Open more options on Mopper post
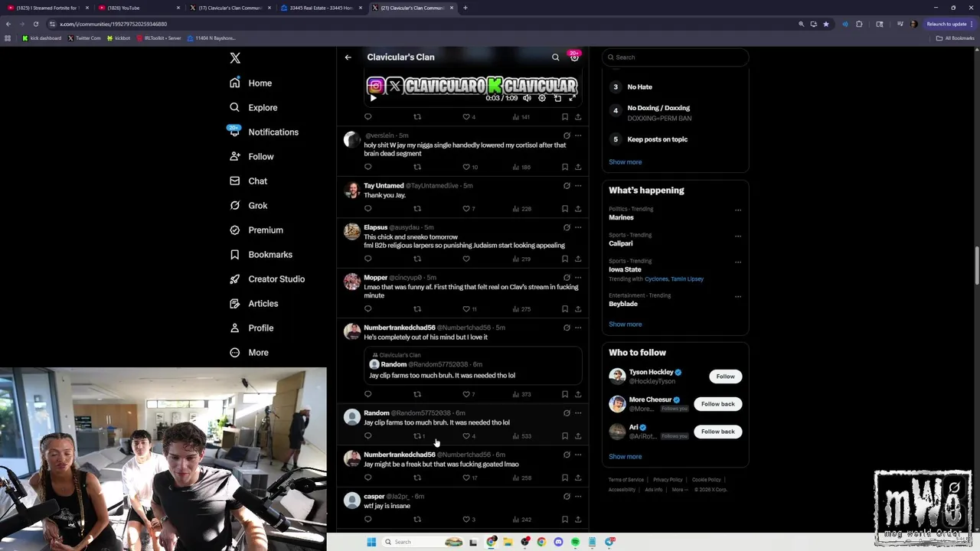The image size is (980, 551). [x=578, y=278]
